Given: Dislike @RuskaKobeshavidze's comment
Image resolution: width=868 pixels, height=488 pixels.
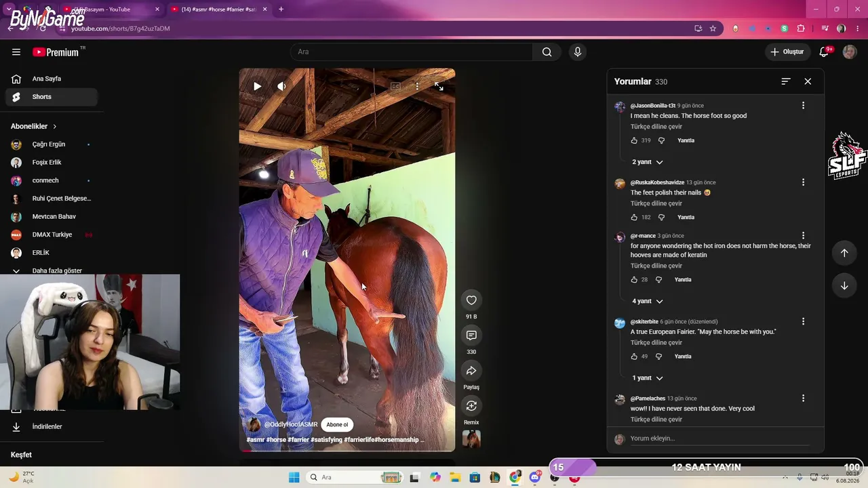Looking at the screenshot, I should (661, 218).
